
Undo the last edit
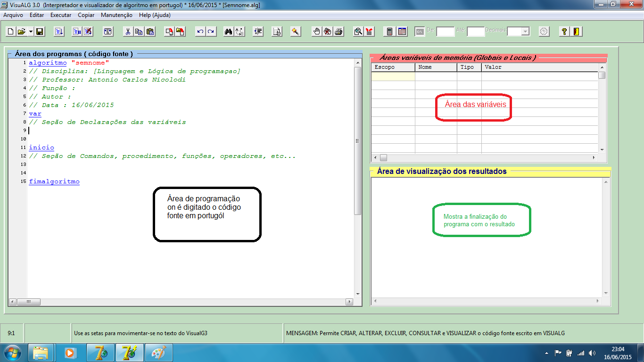coord(199,32)
